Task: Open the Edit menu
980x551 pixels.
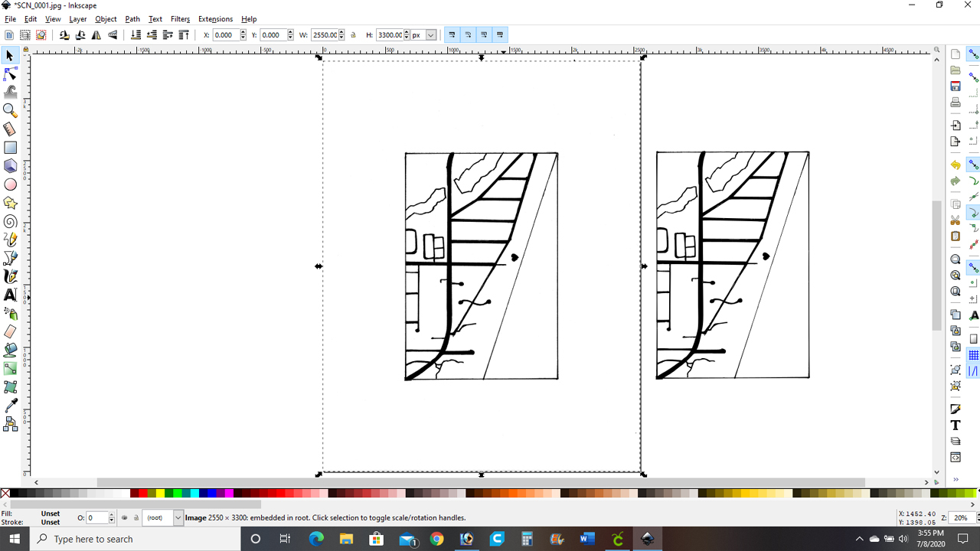Action: [x=31, y=19]
